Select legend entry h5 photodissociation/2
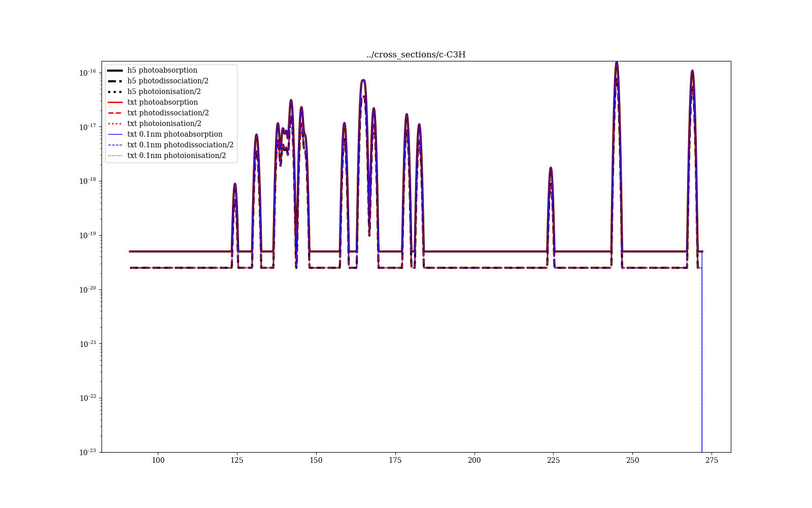The height and width of the screenshot is (508, 812). coord(158,81)
